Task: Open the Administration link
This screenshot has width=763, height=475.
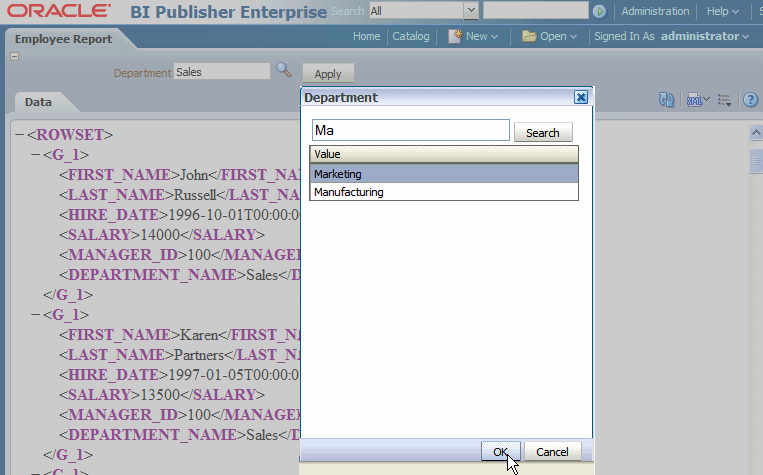Action: point(655,11)
